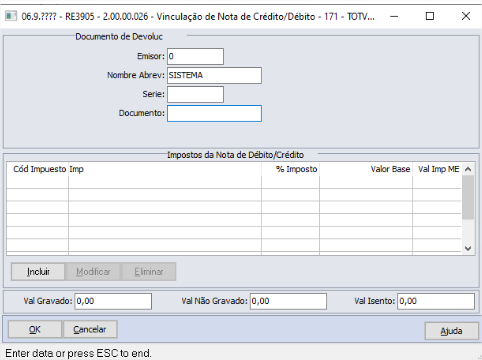This screenshot has height=360, width=482.
Task: Maximize the Vinculação de Nota window
Action: pyautogui.click(x=430, y=16)
